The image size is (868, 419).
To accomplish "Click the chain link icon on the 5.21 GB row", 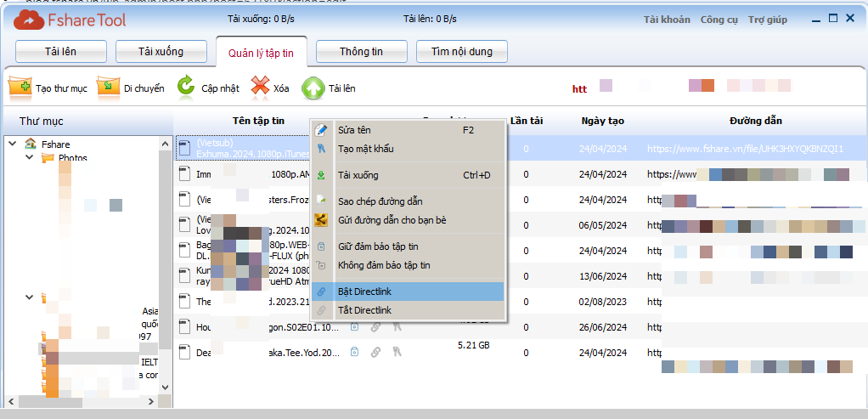I will pos(375,352).
